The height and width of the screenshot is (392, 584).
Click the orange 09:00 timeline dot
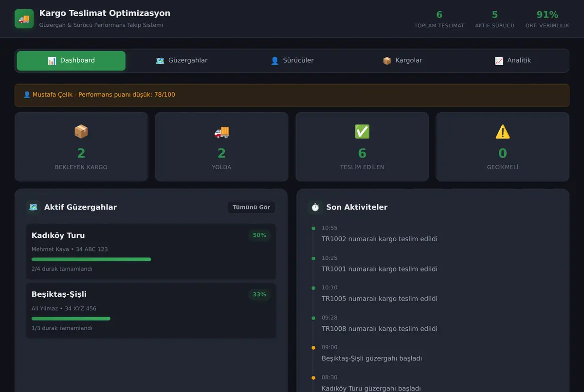tap(313, 348)
